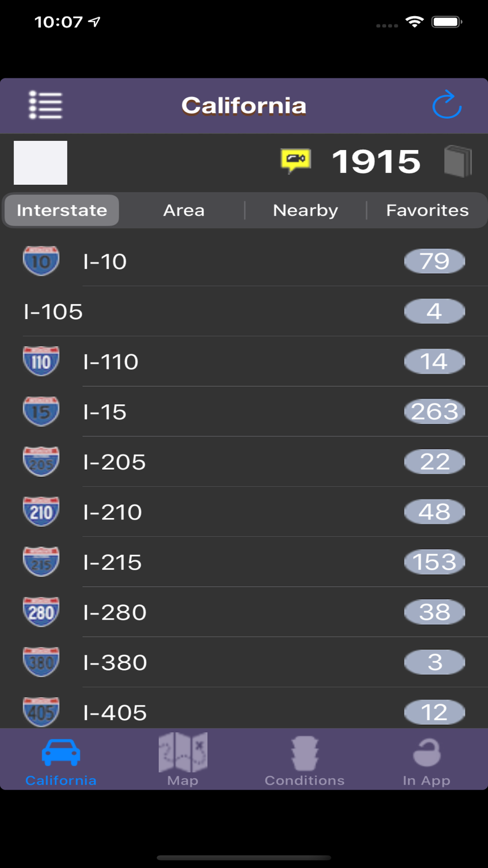Tap the I-210 shield icon
Screen dimensions: 488x868
point(41,512)
